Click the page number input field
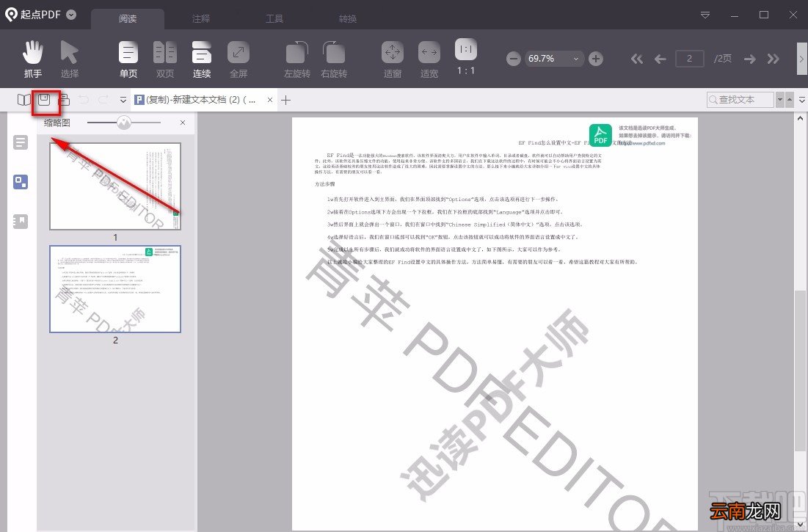 (x=690, y=58)
